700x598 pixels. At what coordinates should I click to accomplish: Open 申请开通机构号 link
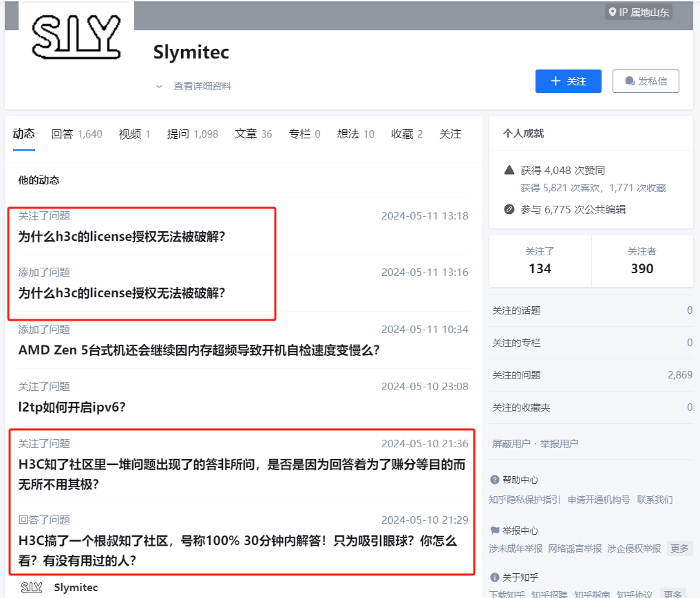coord(599,500)
